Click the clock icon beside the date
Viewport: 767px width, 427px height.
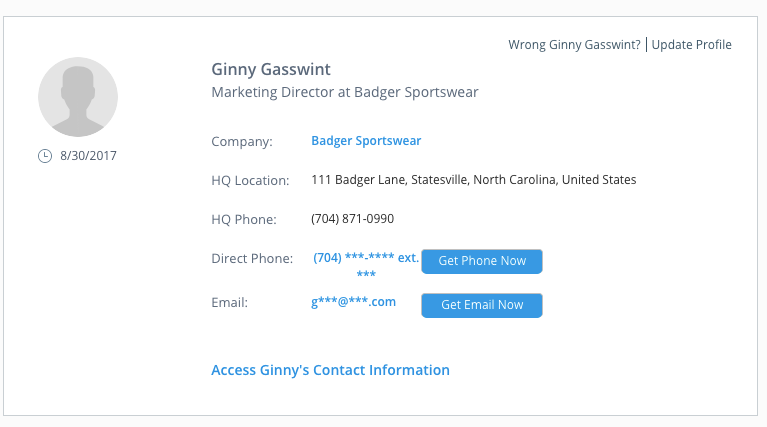[44, 156]
